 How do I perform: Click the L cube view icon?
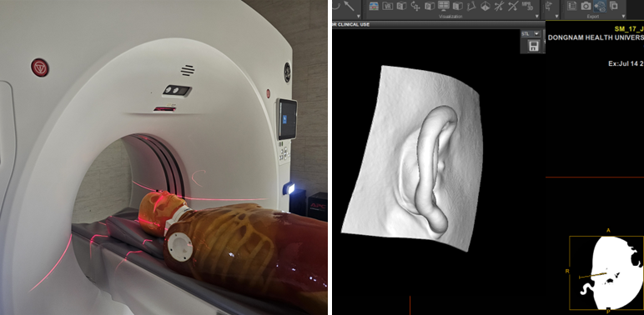click(x=457, y=6)
